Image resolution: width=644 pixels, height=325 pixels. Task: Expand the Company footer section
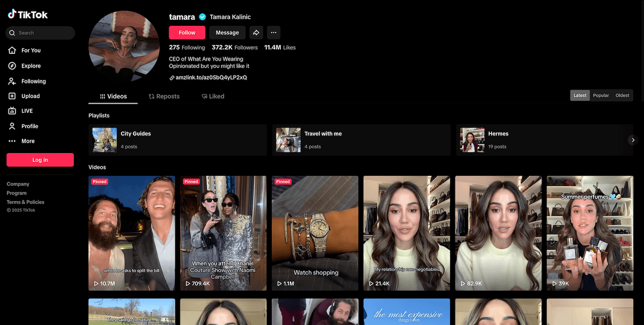(18, 184)
